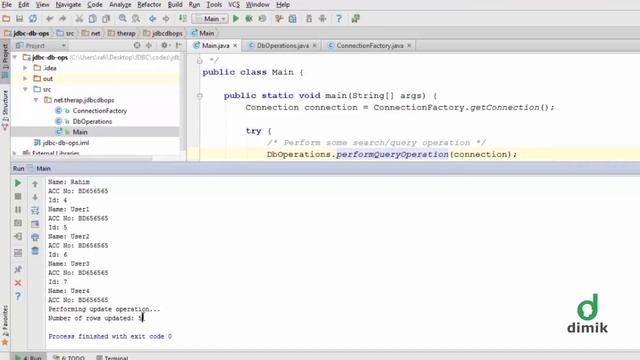The height and width of the screenshot is (360, 640).
Task: Click Up the Stack Trace arrow
Action: pyautogui.click(x=35, y=184)
